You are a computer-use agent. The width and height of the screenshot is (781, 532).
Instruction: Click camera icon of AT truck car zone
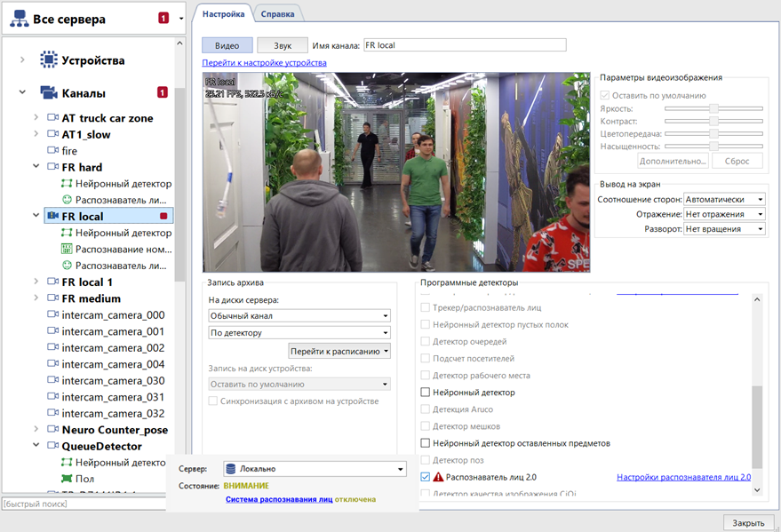tap(52, 117)
